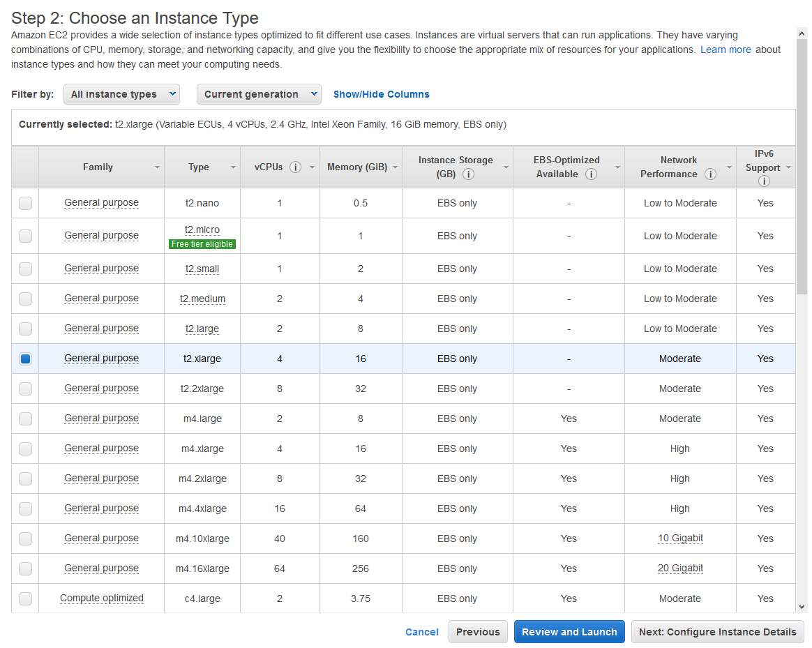Open the All instance types filter dropdown
The height and width of the screenshot is (648, 812).
click(x=121, y=94)
